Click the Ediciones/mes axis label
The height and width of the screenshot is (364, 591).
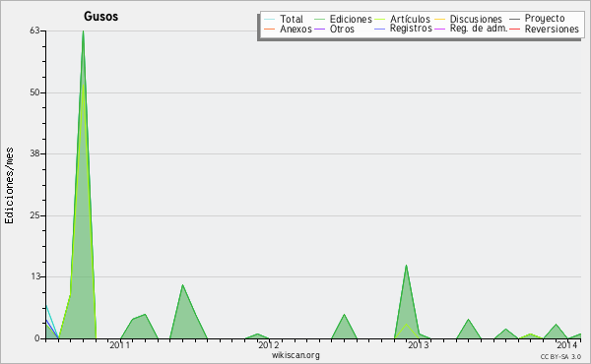tap(10, 186)
